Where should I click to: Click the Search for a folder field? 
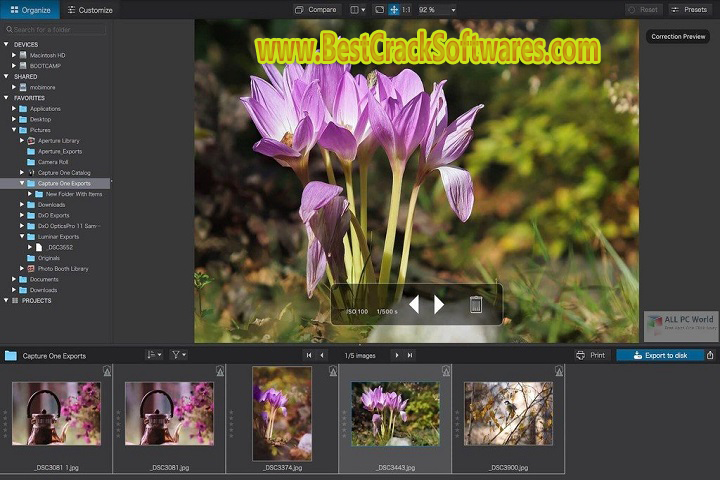[x=55, y=29]
